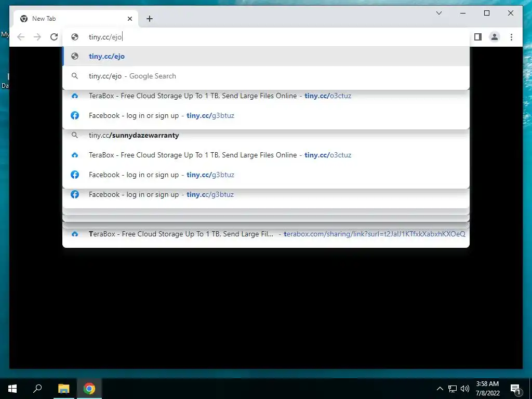The height and width of the screenshot is (399, 532).
Task: Click the Facebook icon on the lowest Facebook suggestion row
Action: (75, 194)
